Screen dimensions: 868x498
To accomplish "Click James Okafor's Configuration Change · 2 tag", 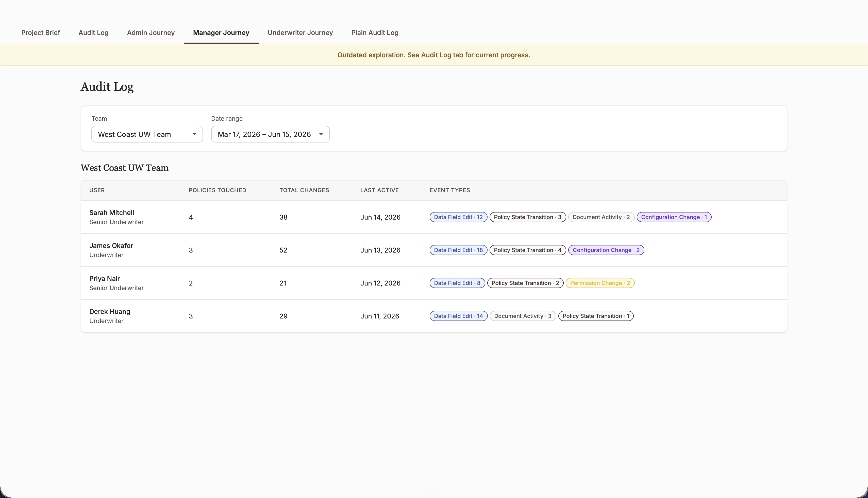I will click(x=606, y=250).
